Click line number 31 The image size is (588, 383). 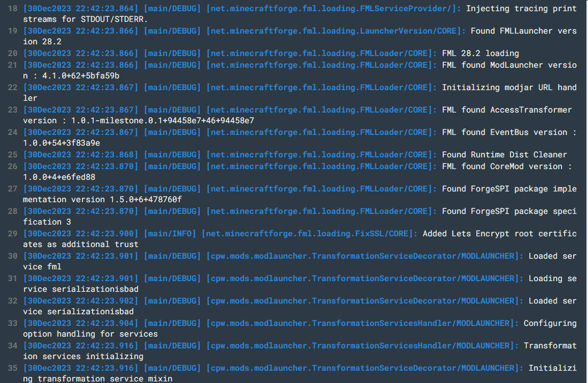(13, 279)
